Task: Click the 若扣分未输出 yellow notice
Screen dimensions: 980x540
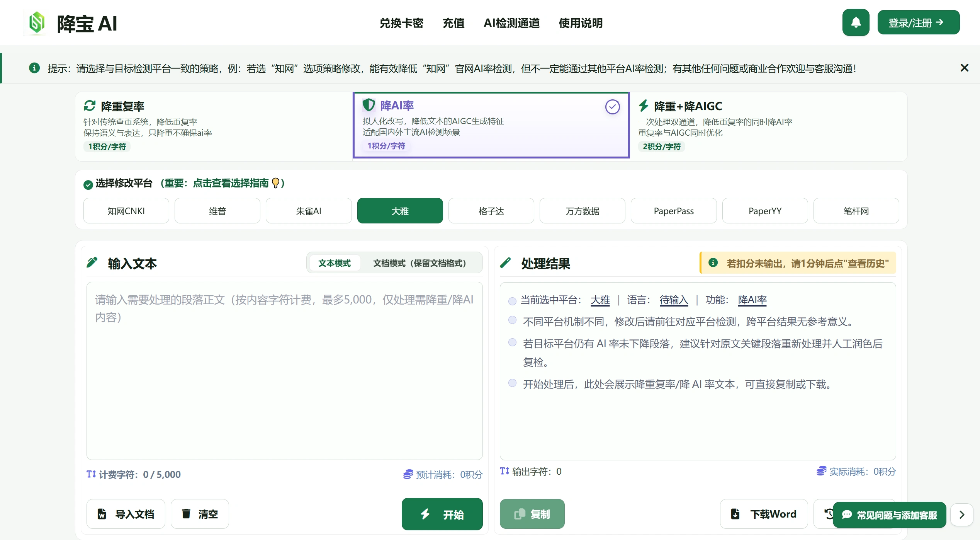Action: (x=798, y=263)
